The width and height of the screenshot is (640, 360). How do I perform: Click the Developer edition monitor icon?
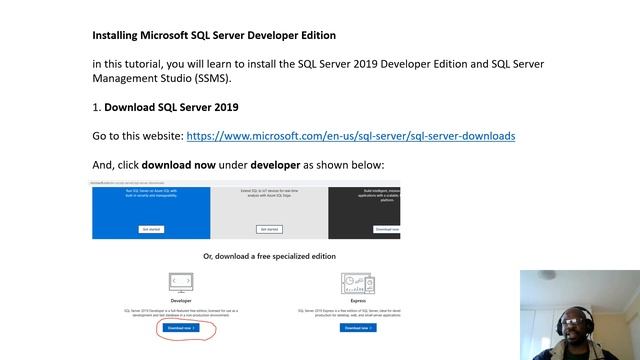point(181,283)
